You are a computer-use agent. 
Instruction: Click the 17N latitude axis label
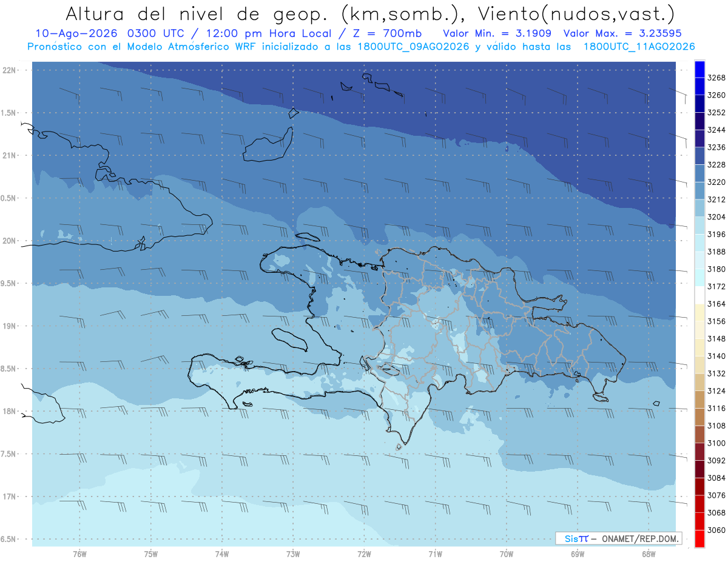tap(10, 497)
